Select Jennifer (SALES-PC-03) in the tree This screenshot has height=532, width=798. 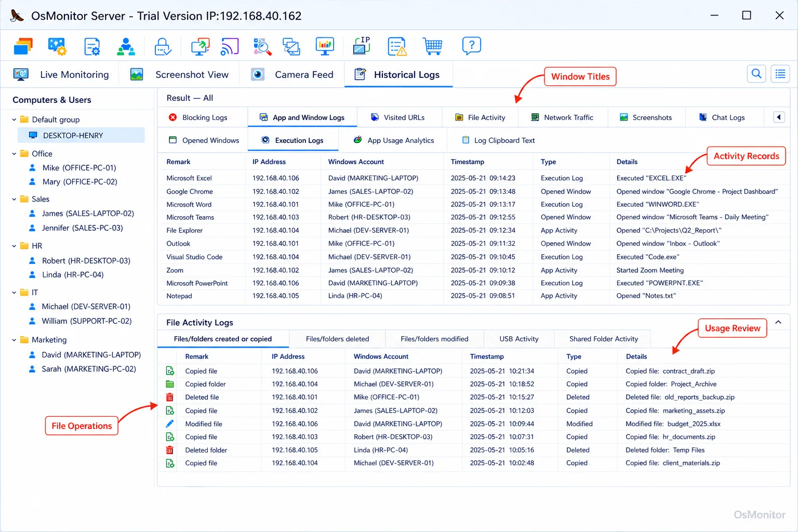82,228
